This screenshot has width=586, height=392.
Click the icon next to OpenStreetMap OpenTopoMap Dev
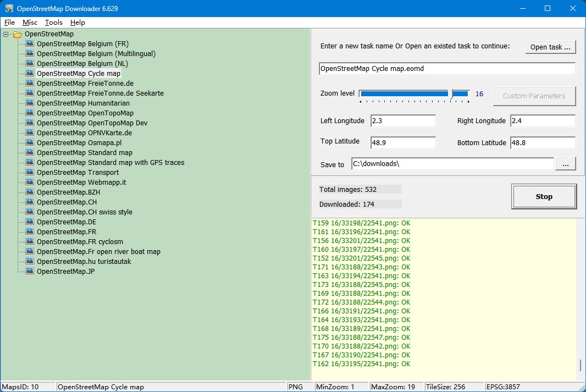[30, 123]
